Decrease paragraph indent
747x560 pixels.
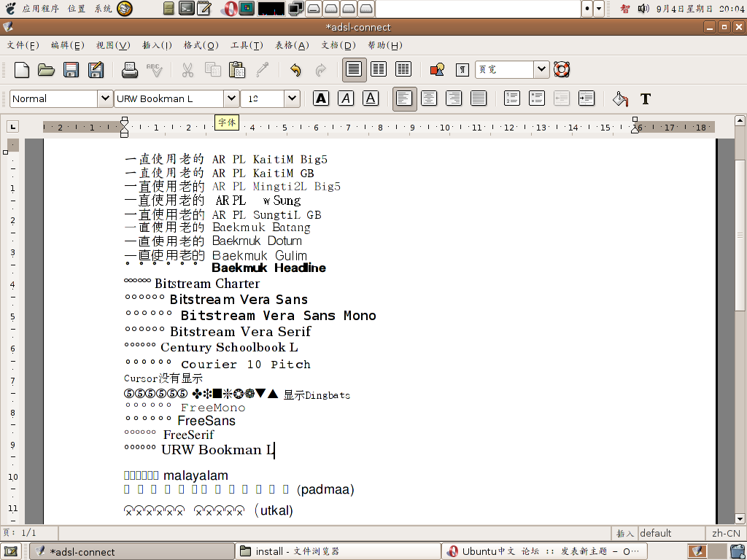pyautogui.click(x=562, y=98)
